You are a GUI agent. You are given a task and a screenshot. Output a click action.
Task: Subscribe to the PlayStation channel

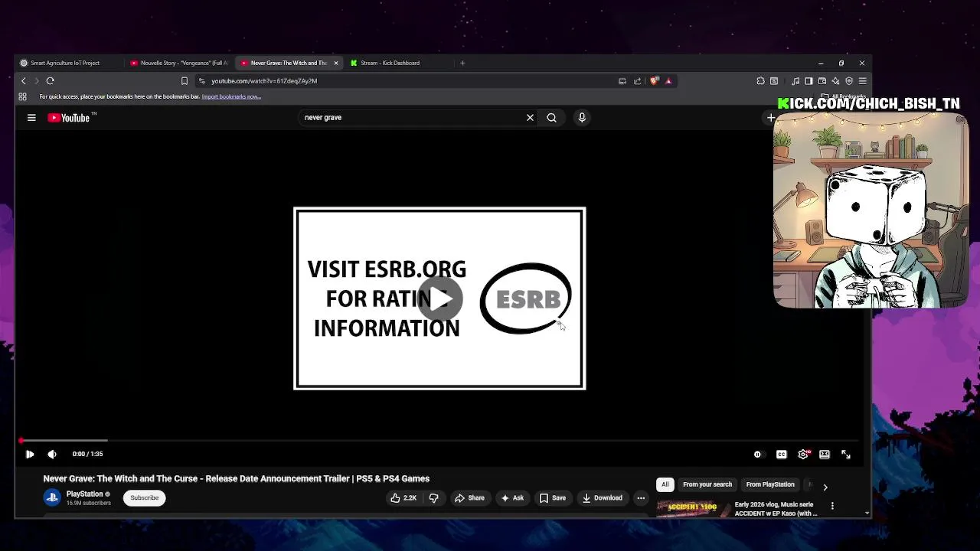(144, 498)
